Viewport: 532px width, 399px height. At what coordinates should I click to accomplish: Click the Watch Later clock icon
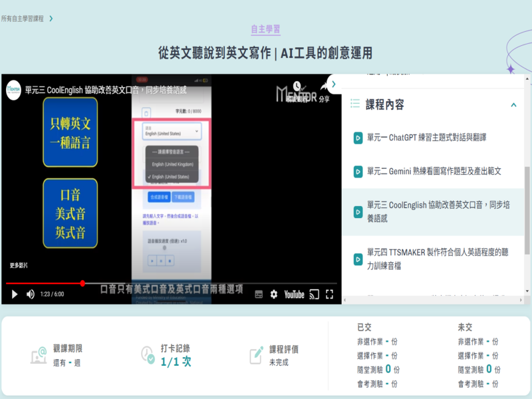pyautogui.click(x=297, y=88)
